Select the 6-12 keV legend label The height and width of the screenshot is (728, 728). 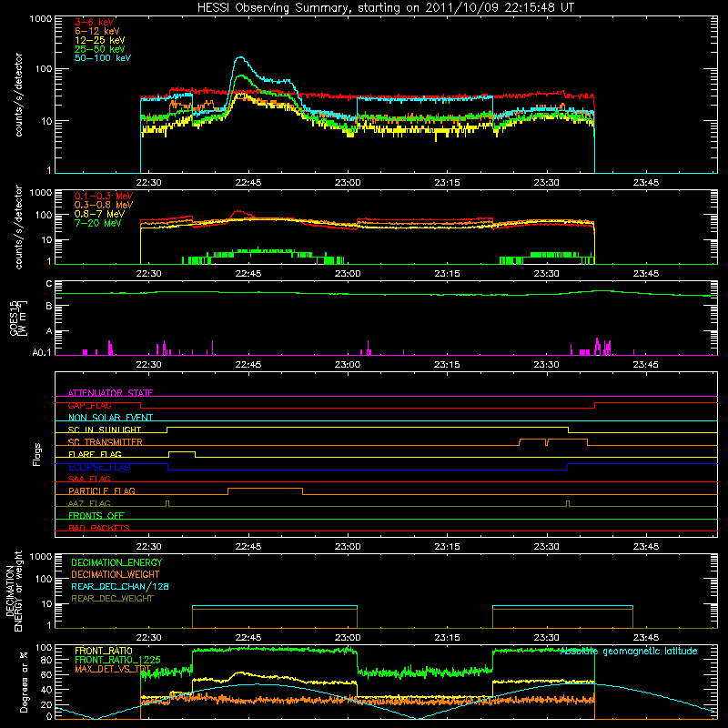[x=97, y=31]
